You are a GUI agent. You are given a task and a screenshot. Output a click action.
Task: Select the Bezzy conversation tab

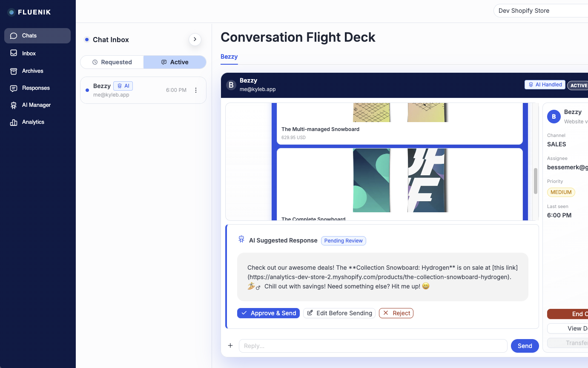pyautogui.click(x=229, y=56)
